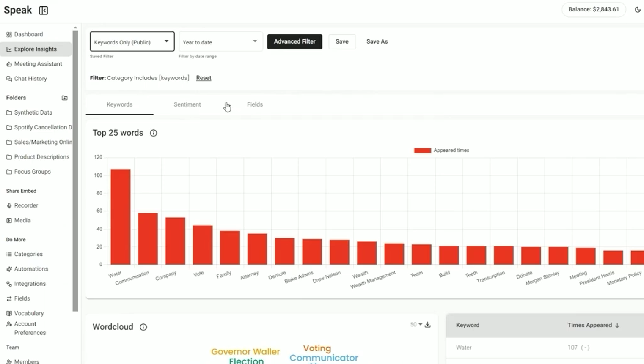Sort by Times Appeared column
The width and height of the screenshot is (644, 364).
click(x=593, y=325)
